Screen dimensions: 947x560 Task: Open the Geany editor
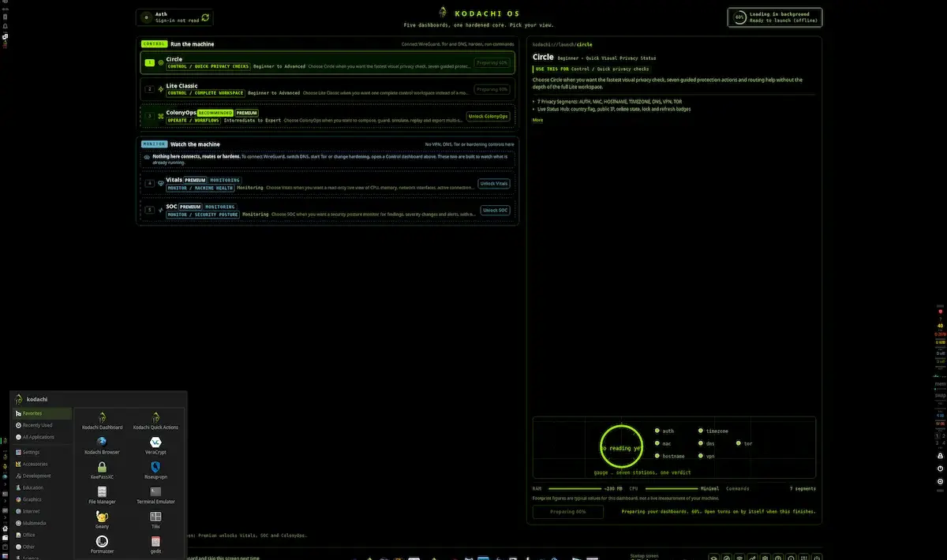tap(102, 520)
